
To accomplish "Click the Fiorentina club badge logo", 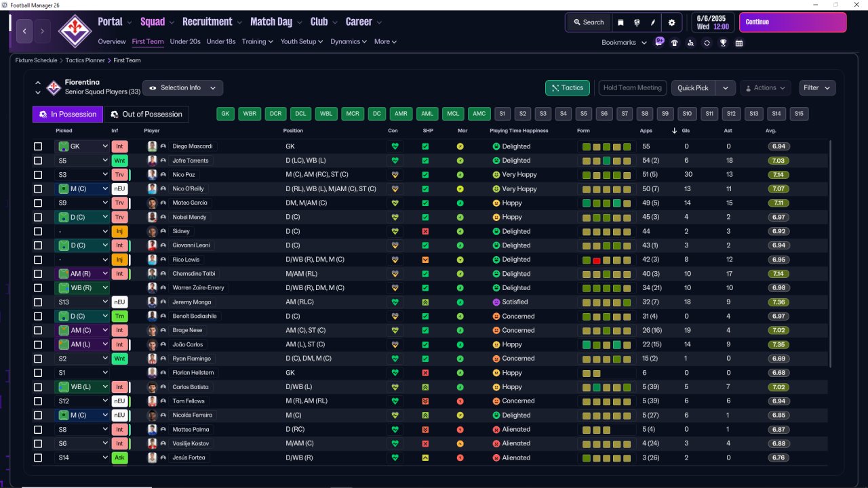I will (x=74, y=30).
